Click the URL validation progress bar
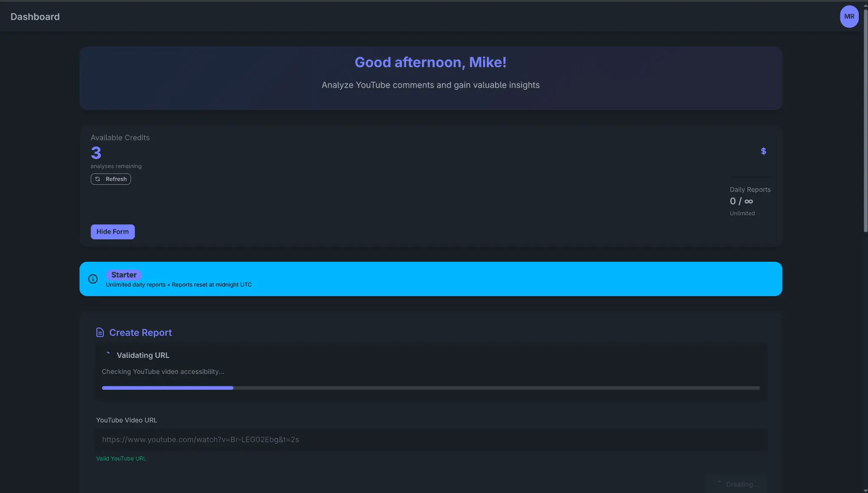 point(431,388)
